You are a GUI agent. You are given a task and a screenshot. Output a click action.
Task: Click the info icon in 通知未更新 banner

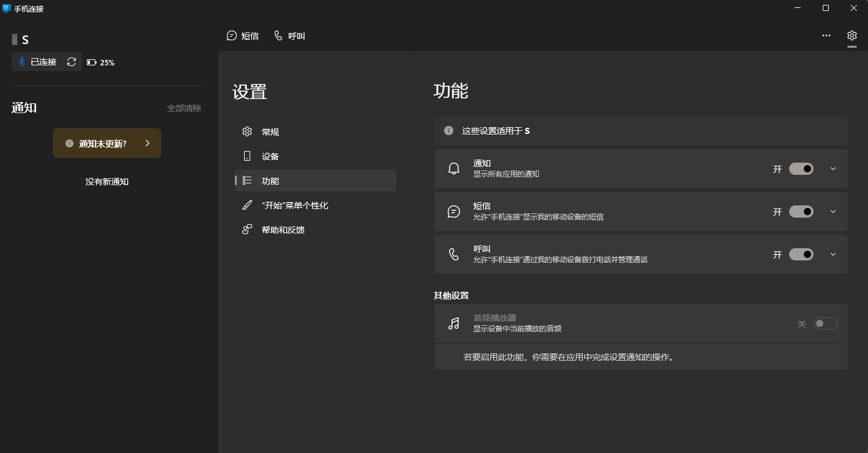tap(69, 143)
